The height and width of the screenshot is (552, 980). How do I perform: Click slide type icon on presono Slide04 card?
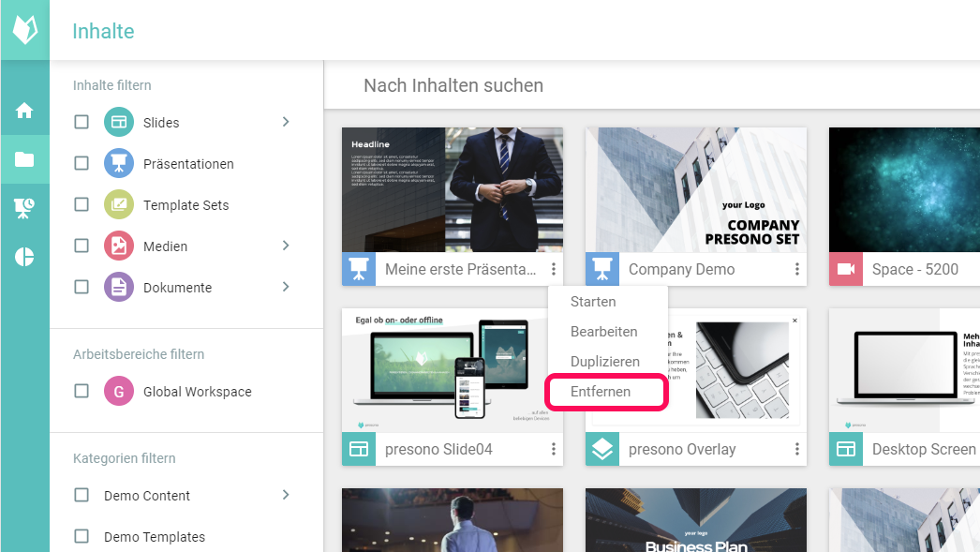point(359,449)
